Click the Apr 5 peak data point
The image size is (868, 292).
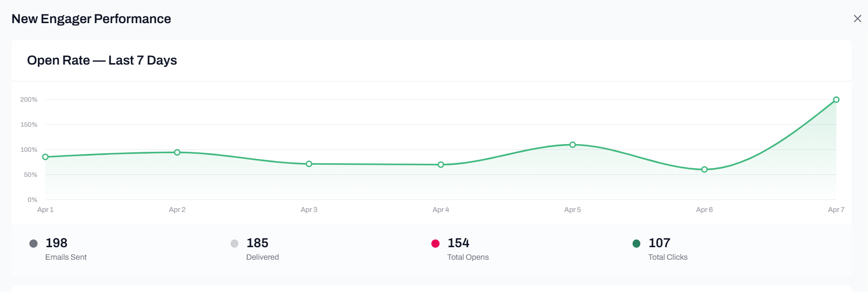[572, 145]
